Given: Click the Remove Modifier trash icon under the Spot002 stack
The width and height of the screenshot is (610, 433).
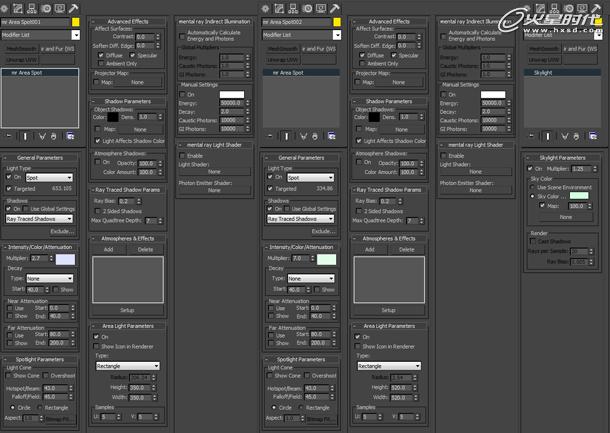Looking at the screenshot, I should tap(315, 136).
